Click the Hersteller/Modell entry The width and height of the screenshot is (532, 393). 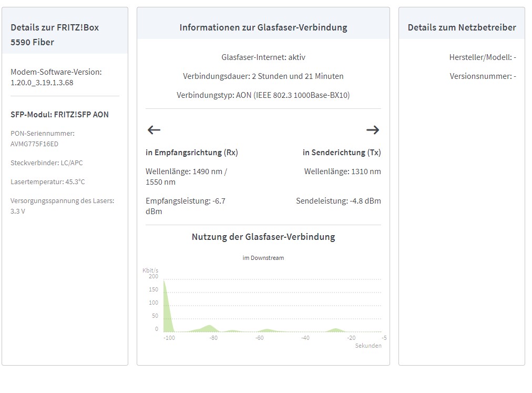[x=483, y=57]
